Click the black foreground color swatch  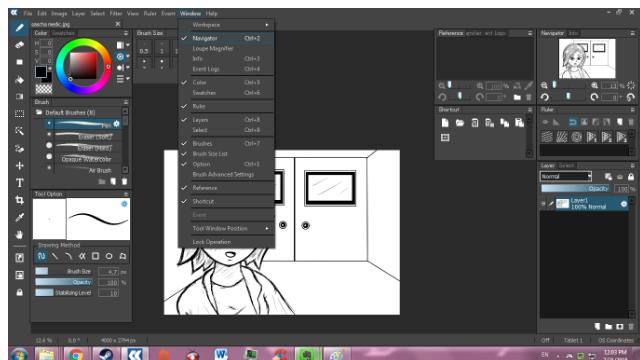coord(40,72)
